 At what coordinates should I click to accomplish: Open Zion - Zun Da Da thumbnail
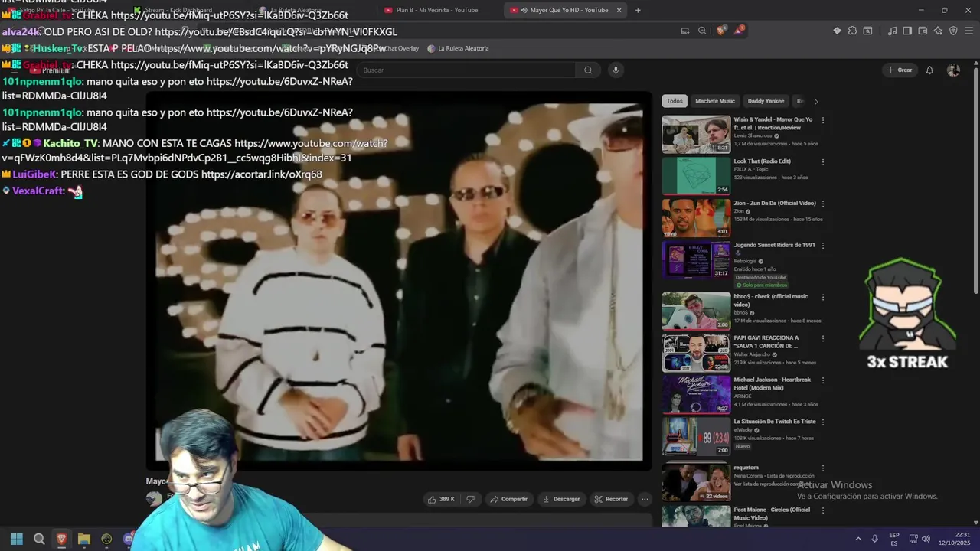pyautogui.click(x=696, y=218)
